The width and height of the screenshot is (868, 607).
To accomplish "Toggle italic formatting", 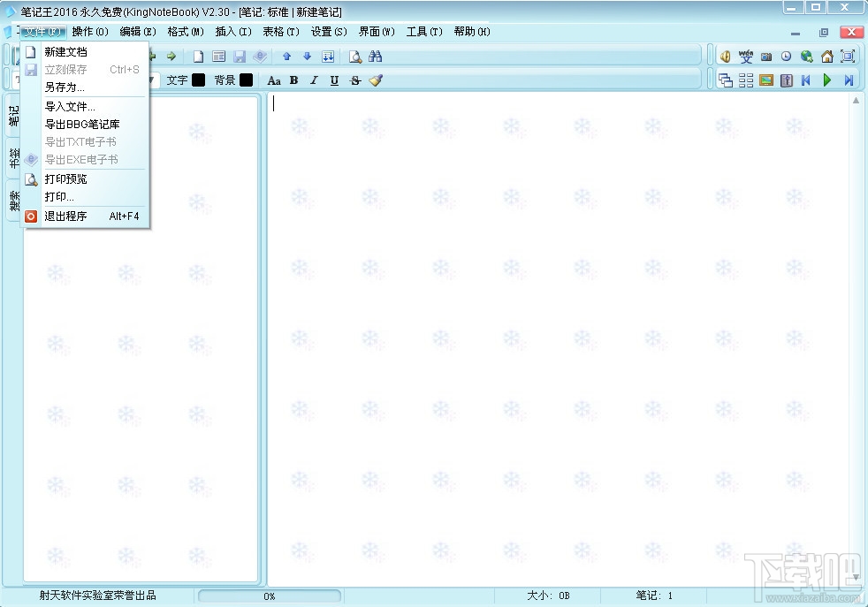I will (314, 80).
